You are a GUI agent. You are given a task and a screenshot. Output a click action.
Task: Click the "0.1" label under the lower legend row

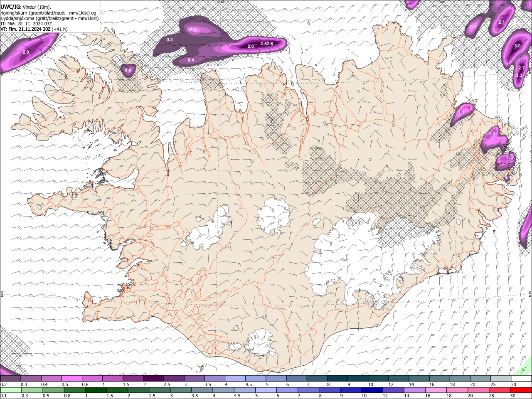point(3,396)
